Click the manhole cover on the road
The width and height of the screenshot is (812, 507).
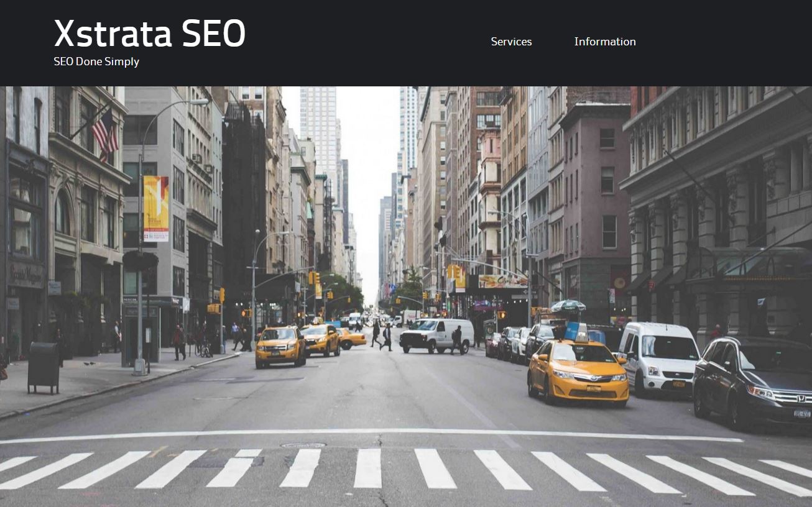(x=303, y=445)
